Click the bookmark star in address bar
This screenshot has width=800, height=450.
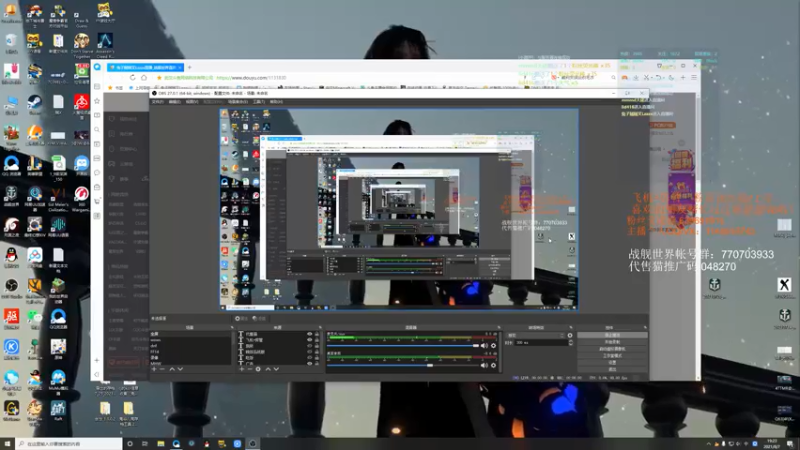tap(159, 78)
